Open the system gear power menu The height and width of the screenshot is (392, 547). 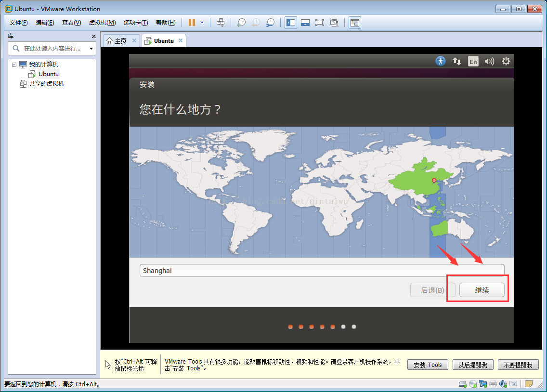coord(506,61)
